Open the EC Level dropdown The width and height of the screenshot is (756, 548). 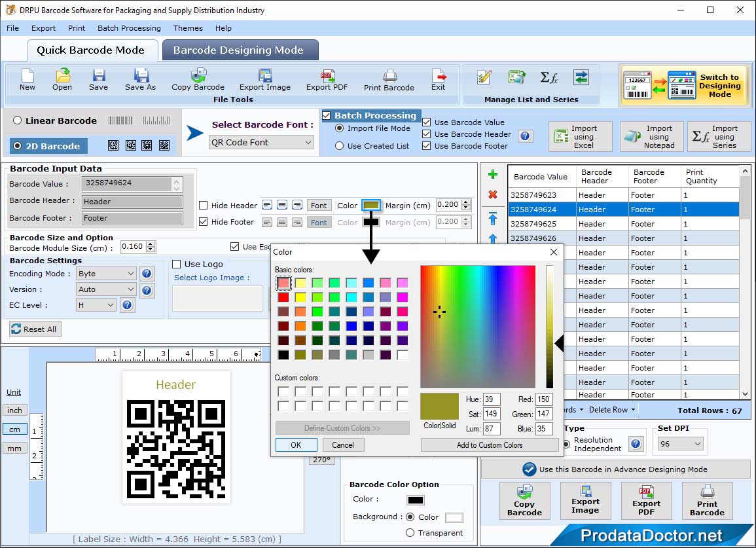pos(96,305)
